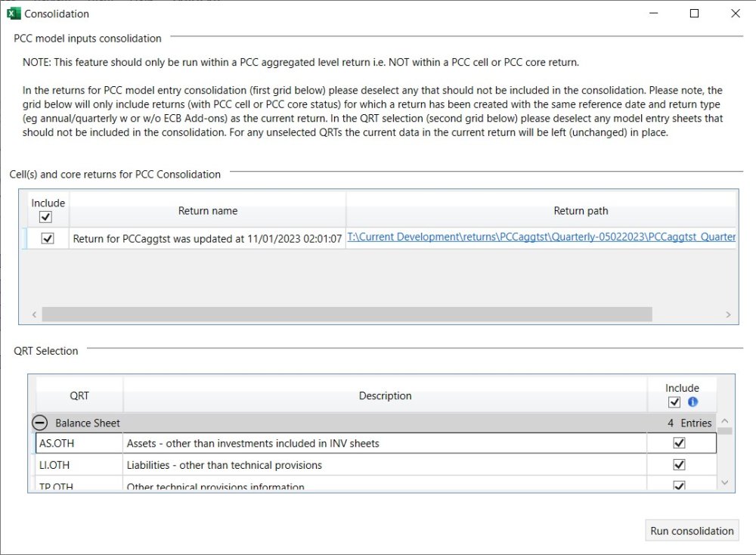Select the AS.OTH row in the QRT grid

pos(79,443)
